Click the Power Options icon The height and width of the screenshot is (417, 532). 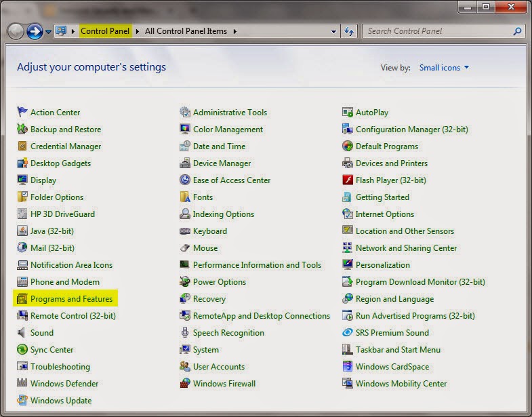[x=185, y=281]
